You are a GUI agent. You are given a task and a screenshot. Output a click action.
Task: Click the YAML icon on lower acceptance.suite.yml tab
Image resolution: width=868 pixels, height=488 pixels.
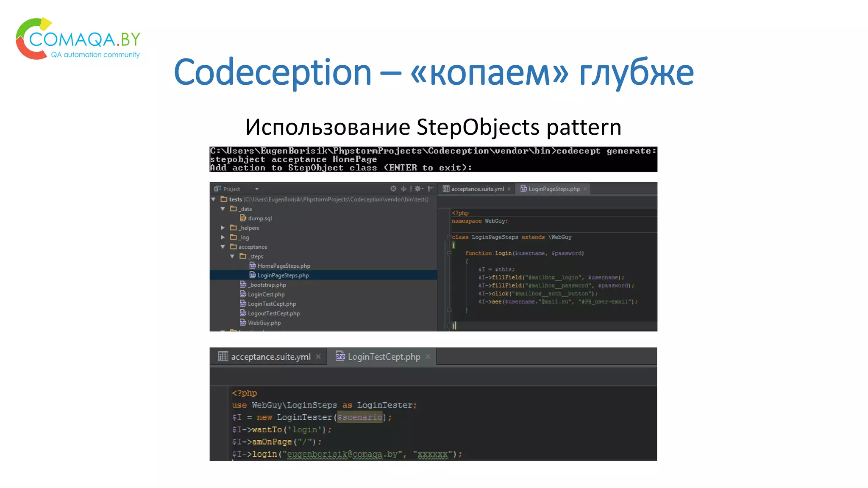(x=223, y=356)
